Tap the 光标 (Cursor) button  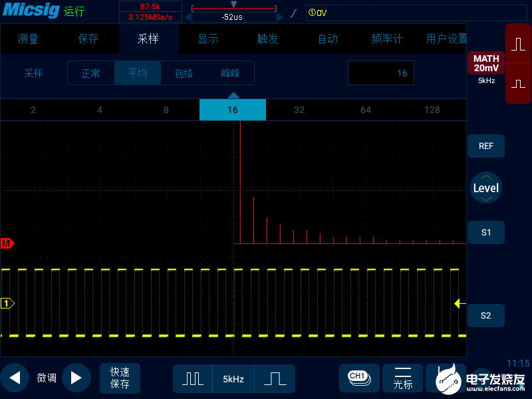pyautogui.click(x=403, y=378)
